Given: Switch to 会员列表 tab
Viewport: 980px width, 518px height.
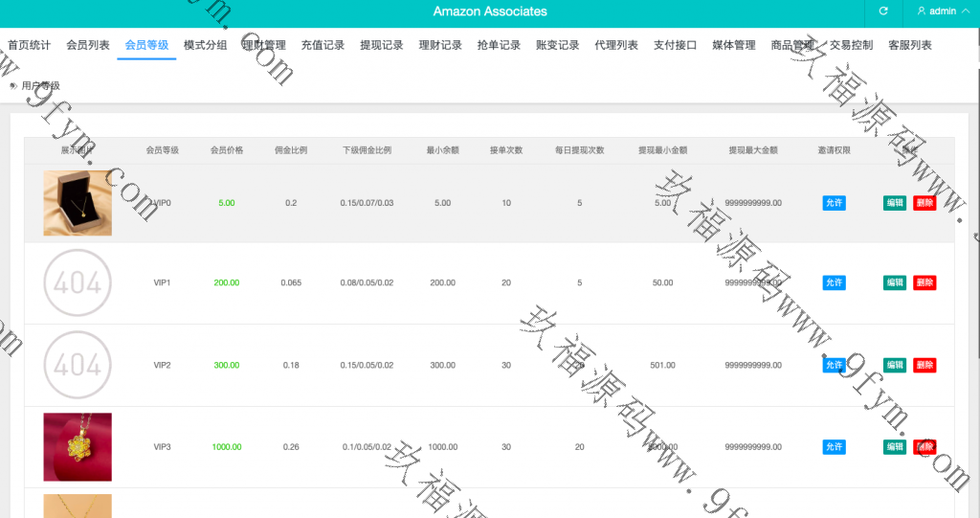Looking at the screenshot, I should pyautogui.click(x=88, y=45).
